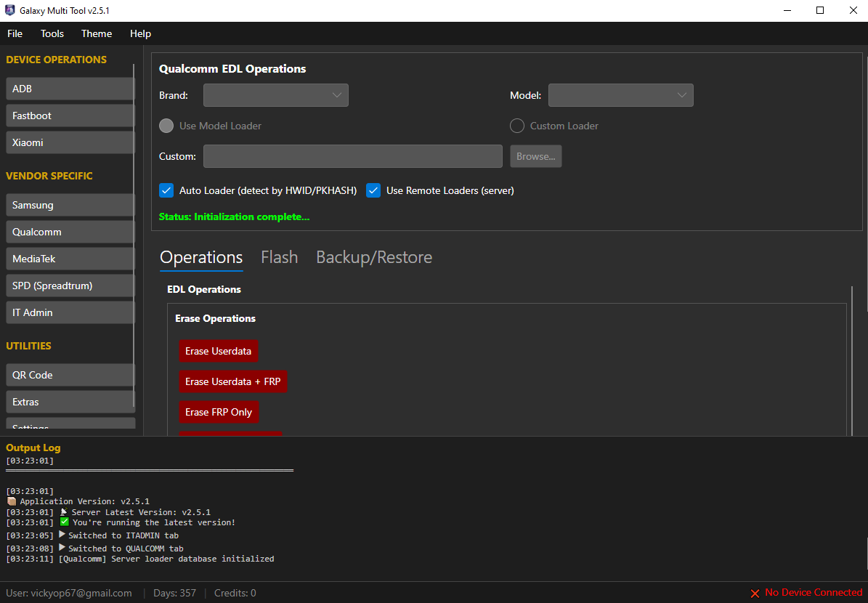Image resolution: width=868 pixels, height=603 pixels.
Task: Open the Model combo box
Action: pyautogui.click(x=621, y=95)
